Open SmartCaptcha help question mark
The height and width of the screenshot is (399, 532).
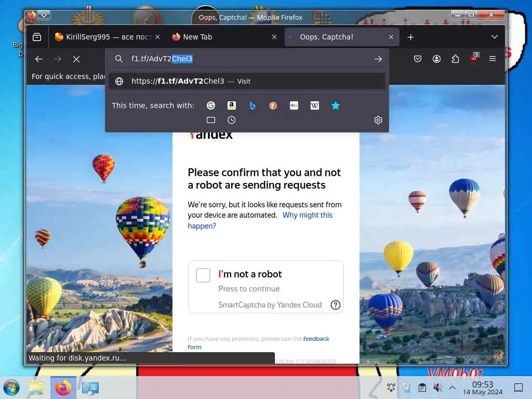point(336,305)
